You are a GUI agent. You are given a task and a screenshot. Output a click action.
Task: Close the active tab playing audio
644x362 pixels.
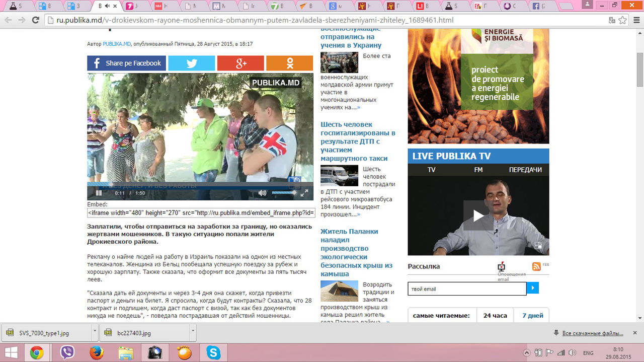tap(115, 6)
